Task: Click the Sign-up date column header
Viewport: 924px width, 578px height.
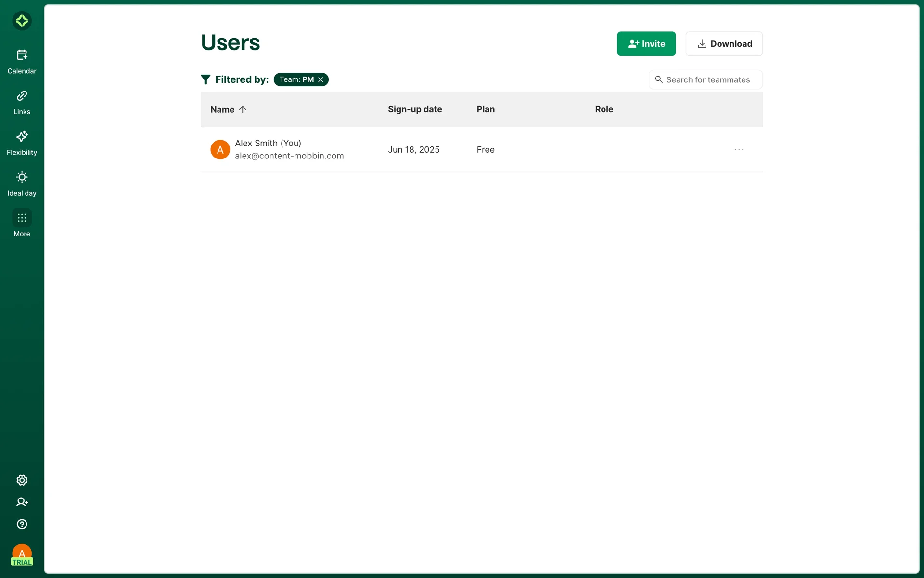Action: (x=415, y=109)
